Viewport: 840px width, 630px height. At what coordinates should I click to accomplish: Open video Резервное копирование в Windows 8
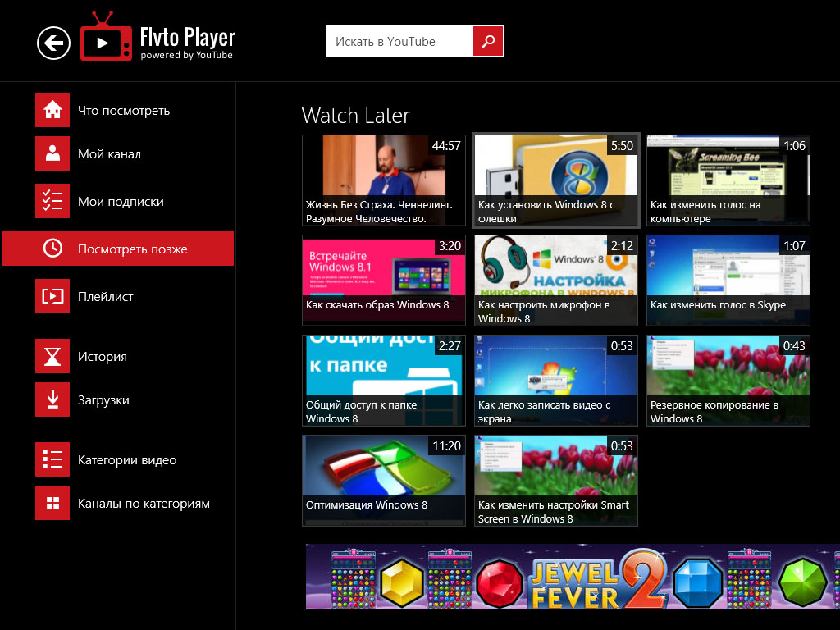coord(728,381)
